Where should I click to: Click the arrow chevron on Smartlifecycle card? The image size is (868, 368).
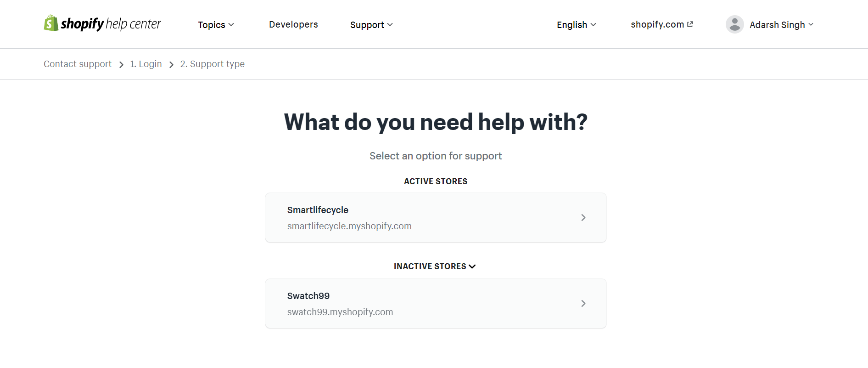point(583,217)
